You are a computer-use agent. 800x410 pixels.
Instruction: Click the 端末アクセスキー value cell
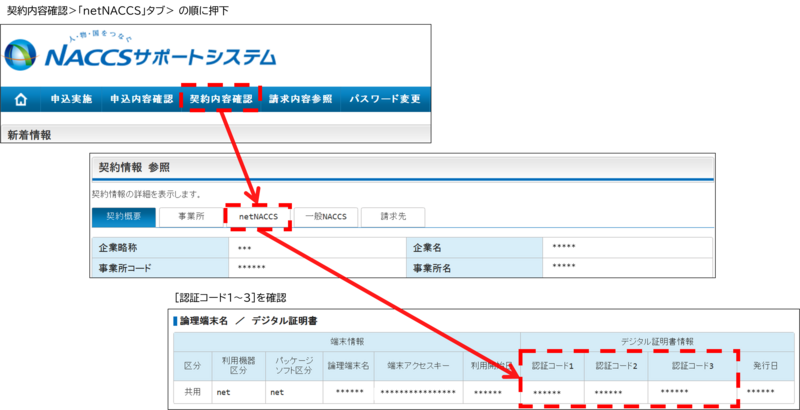[421, 392]
